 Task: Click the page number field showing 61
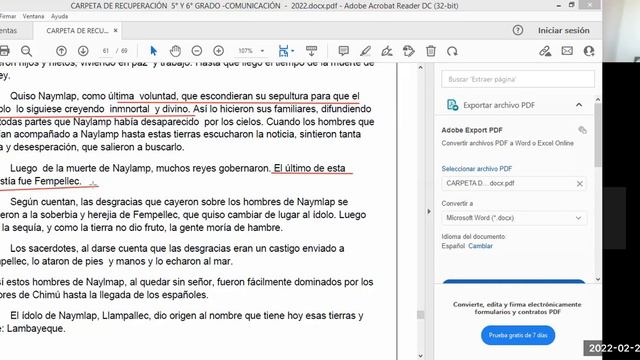107,51
